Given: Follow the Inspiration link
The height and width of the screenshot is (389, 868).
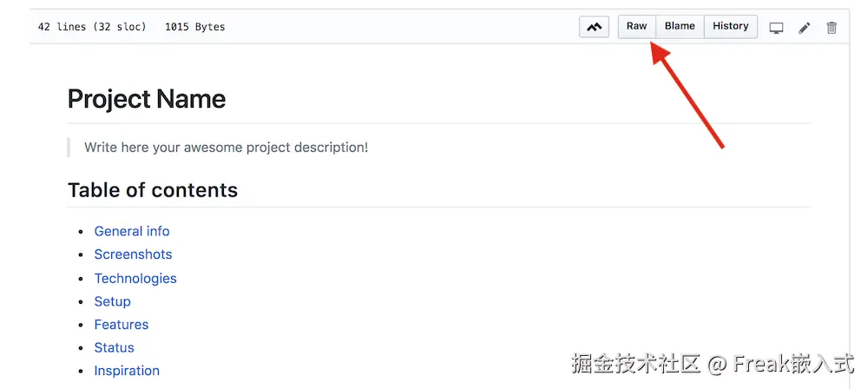Looking at the screenshot, I should pyautogui.click(x=127, y=371).
